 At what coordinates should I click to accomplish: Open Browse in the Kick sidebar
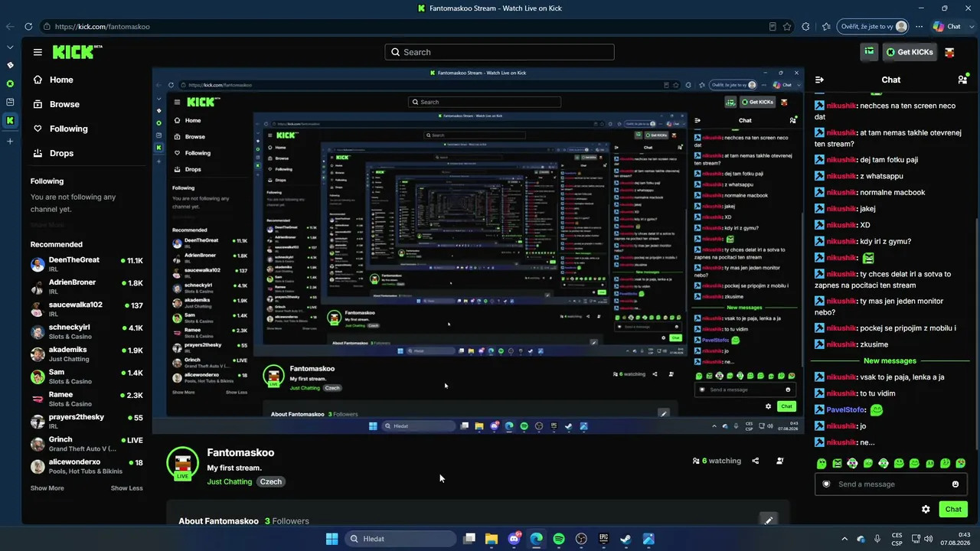point(64,104)
